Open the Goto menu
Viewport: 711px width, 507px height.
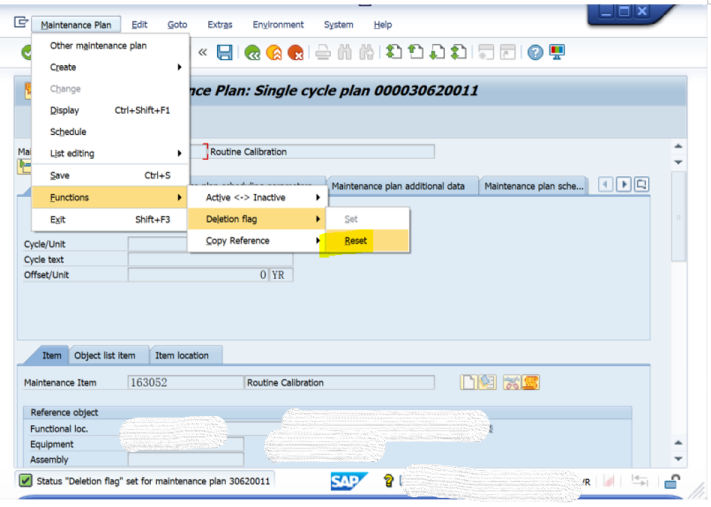pyautogui.click(x=177, y=25)
